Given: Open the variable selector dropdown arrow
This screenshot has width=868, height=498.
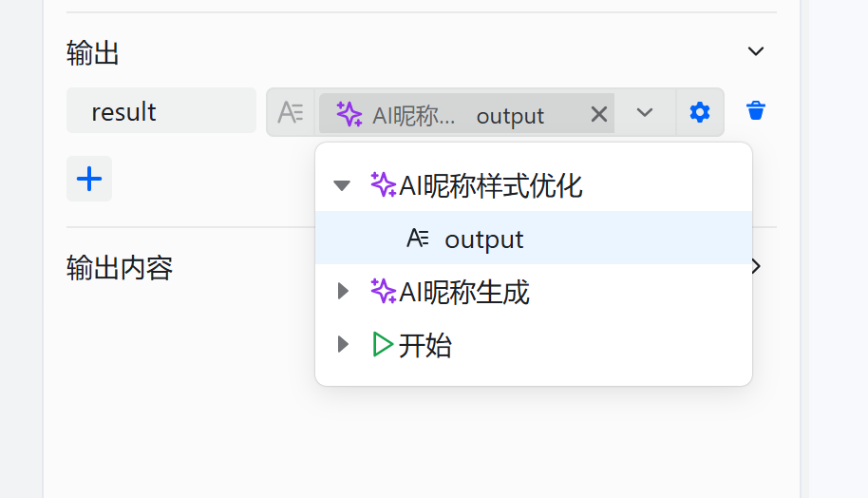Looking at the screenshot, I should coord(645,112).
